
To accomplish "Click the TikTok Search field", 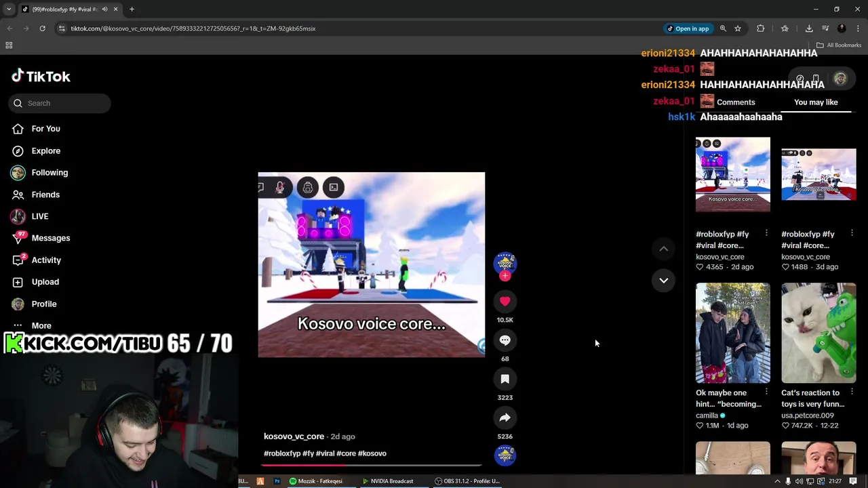I will click(60, 103).
